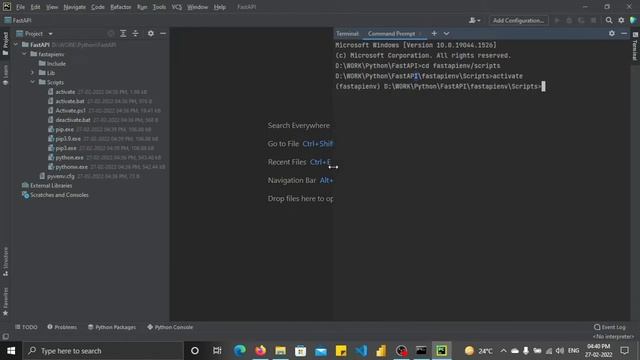The height and width of the screenshot is (360, 640).
Task: Add a new terminal session tab
Action: tap(434, 33)
